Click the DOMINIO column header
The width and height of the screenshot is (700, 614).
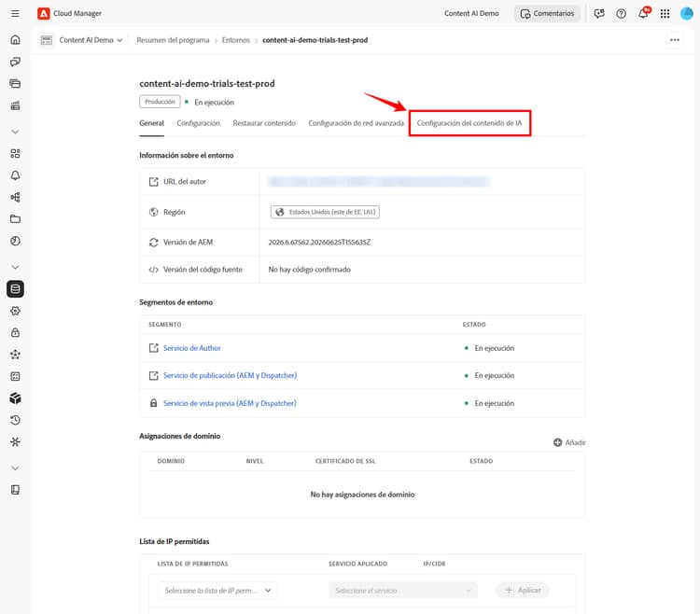171,461
